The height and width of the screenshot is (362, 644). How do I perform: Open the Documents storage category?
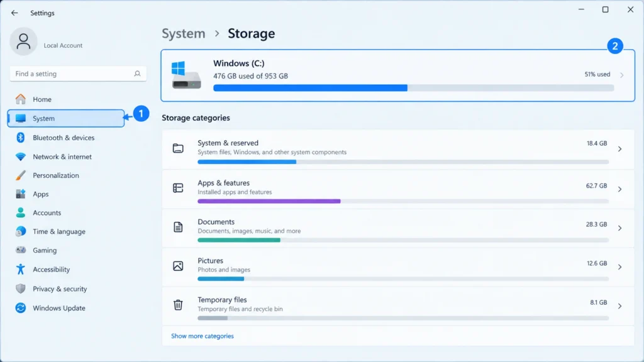click(398, 228)
